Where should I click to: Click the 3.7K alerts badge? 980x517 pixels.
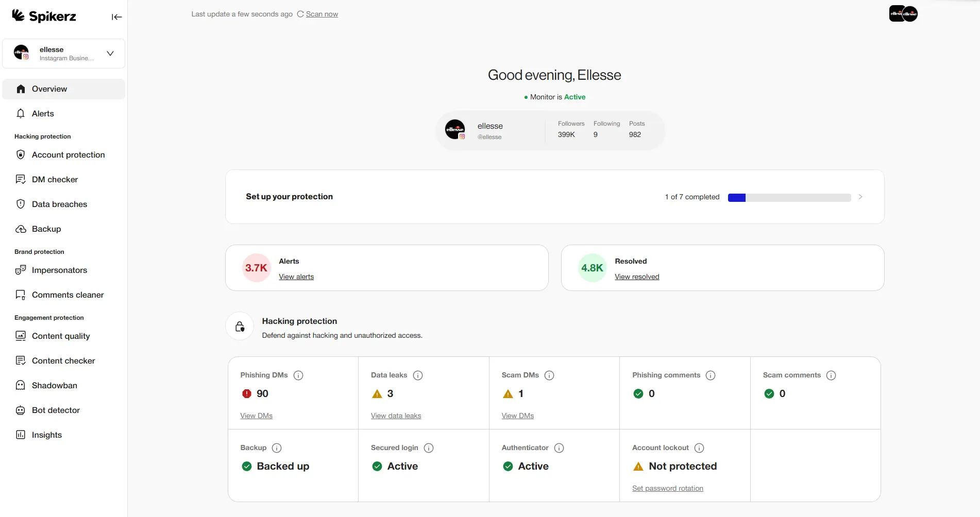tap(256, 268)
